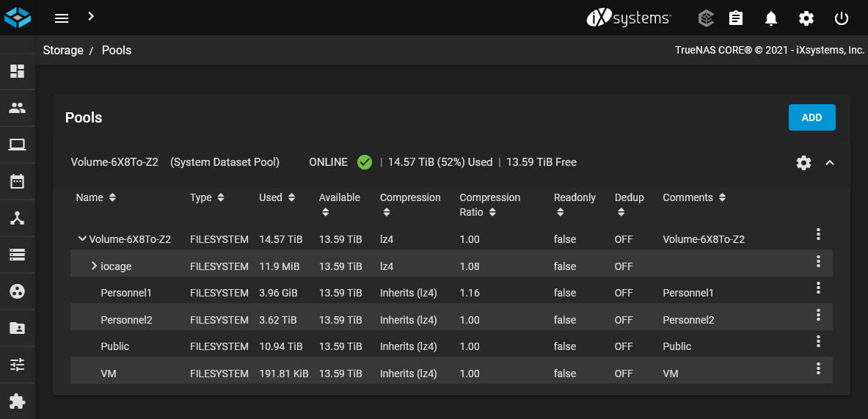868x419 pixels.
Task: Open Accounts from sidebar people icon
Action: pyautogui.click(x=17, y=108)
